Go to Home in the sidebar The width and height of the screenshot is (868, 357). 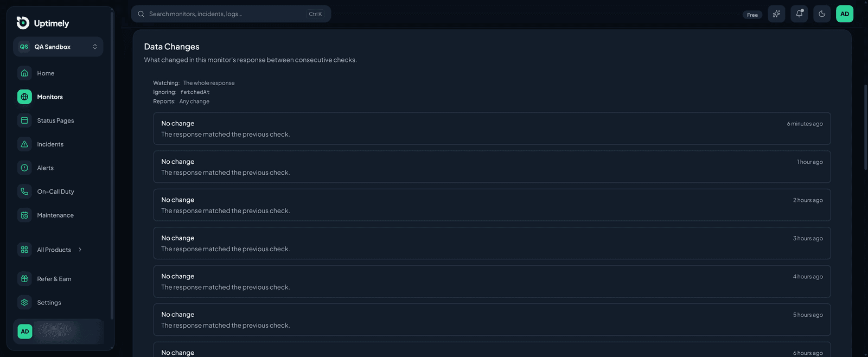pyautogui.click(x=46, y=73)
